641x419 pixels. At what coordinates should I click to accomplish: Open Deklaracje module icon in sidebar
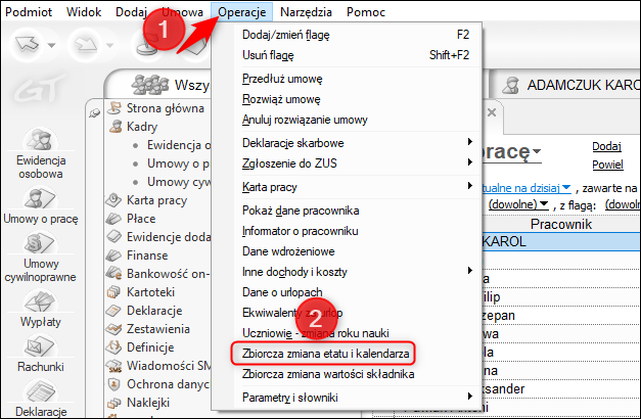coord(40,398)
